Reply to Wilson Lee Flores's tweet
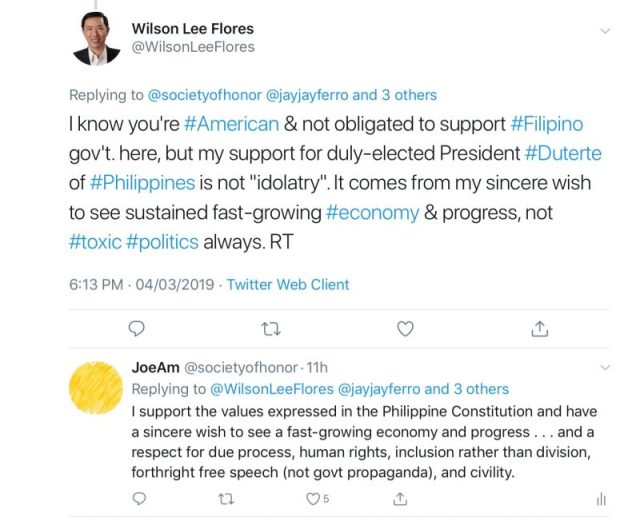Image resolution: width=640 pixels, height=521 pixels. pos(139,328)
